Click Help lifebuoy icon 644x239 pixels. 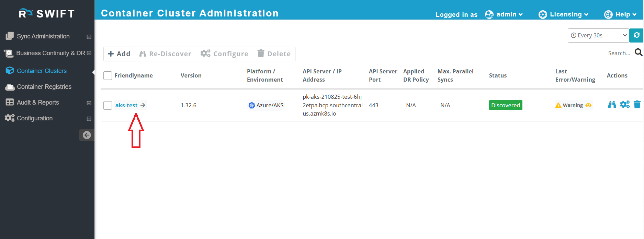tap(608, 14)
